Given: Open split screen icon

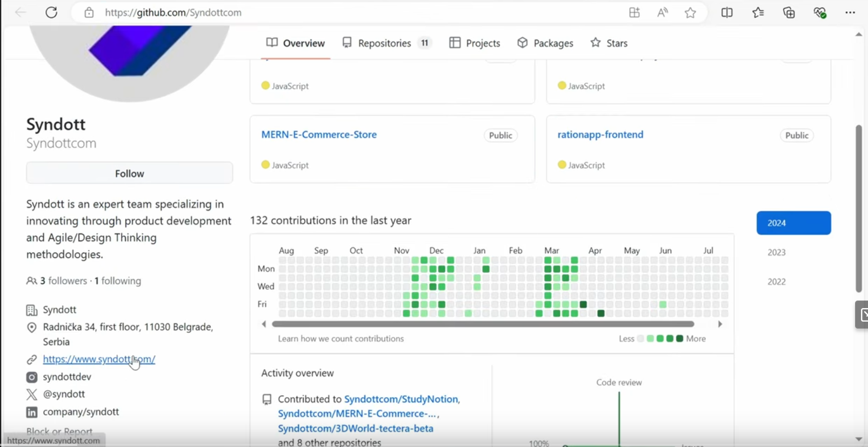Looking at the screenshot, I should (x=727, y=12).
